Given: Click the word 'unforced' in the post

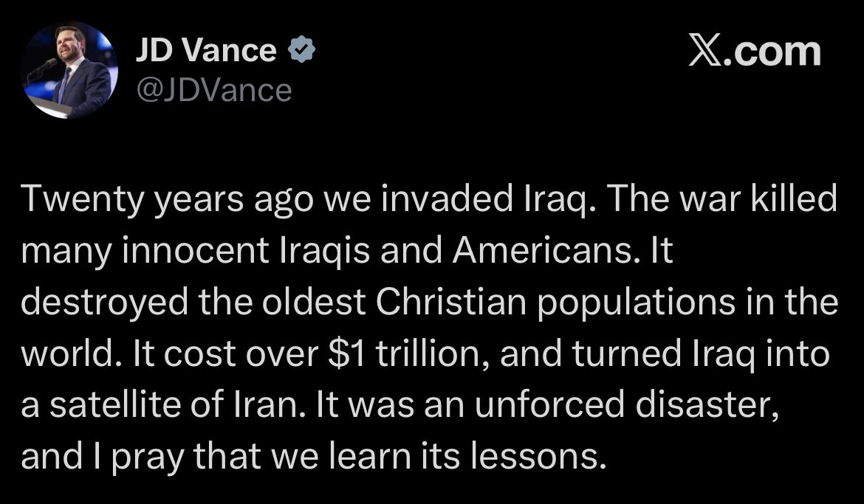Looking at the screenshot, I should [x=548, y=407].
